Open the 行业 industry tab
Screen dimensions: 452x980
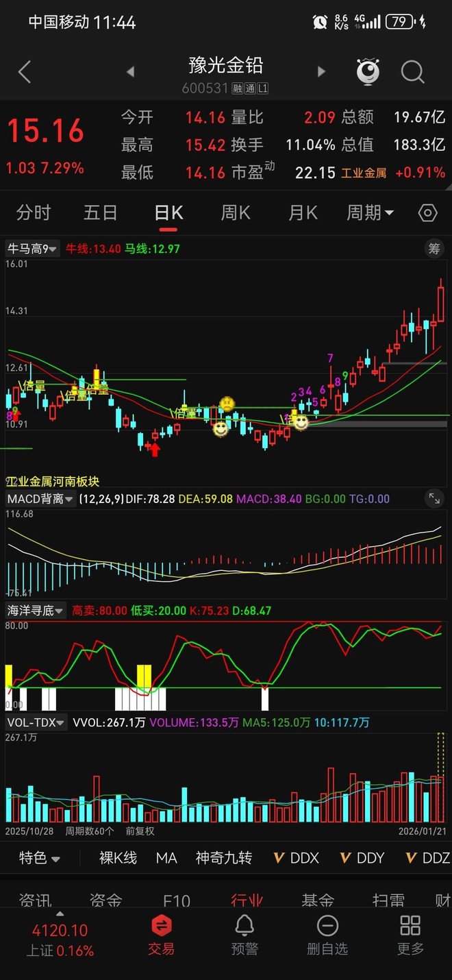[247, 900]
